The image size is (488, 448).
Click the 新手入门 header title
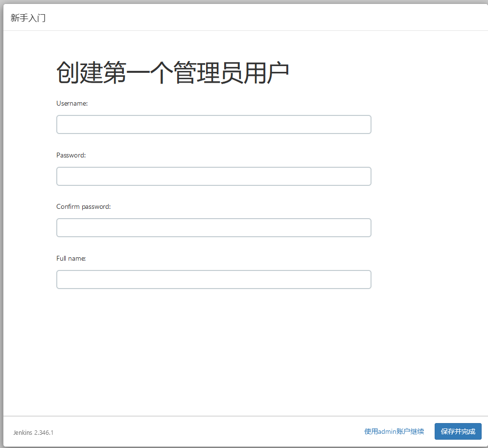coord(28,18)
